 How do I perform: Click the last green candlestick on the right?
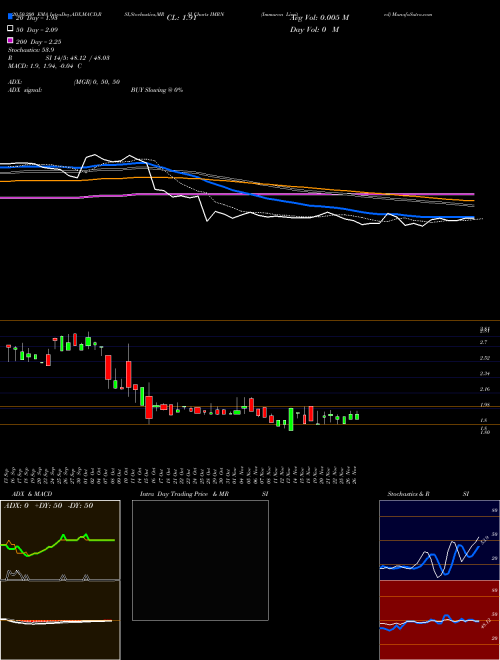click(357, 416)
